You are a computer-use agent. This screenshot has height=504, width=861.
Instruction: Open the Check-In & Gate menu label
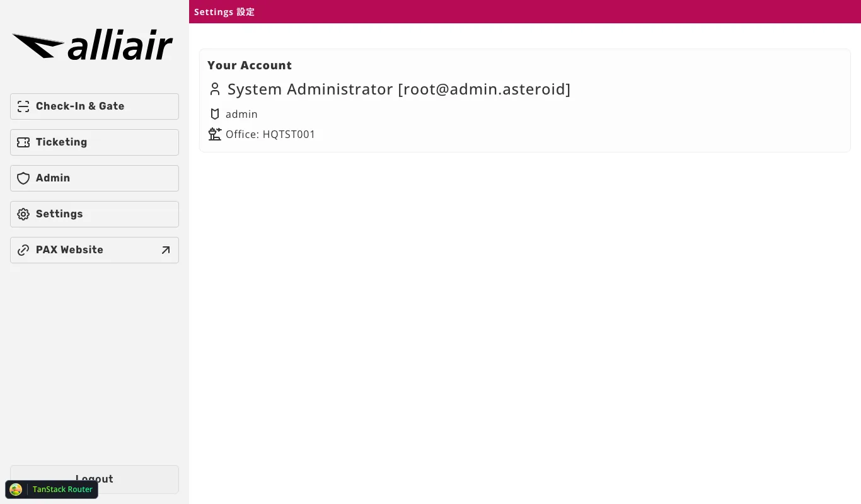coord(80,106)
